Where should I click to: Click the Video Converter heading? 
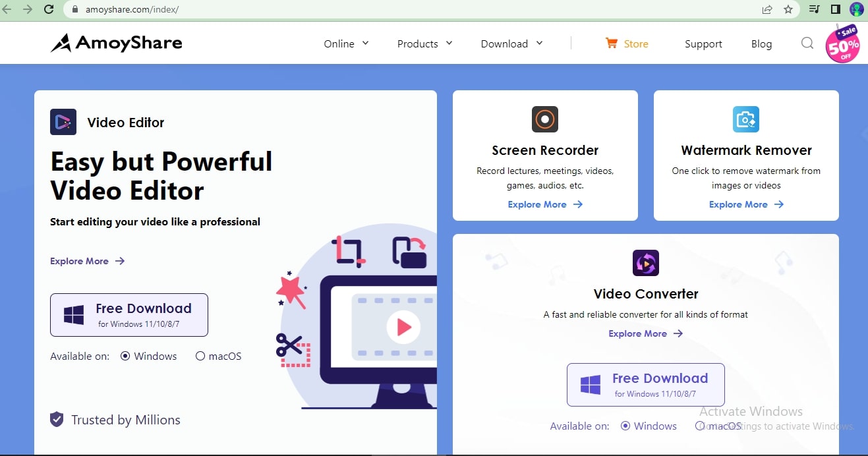pos(646,294)
